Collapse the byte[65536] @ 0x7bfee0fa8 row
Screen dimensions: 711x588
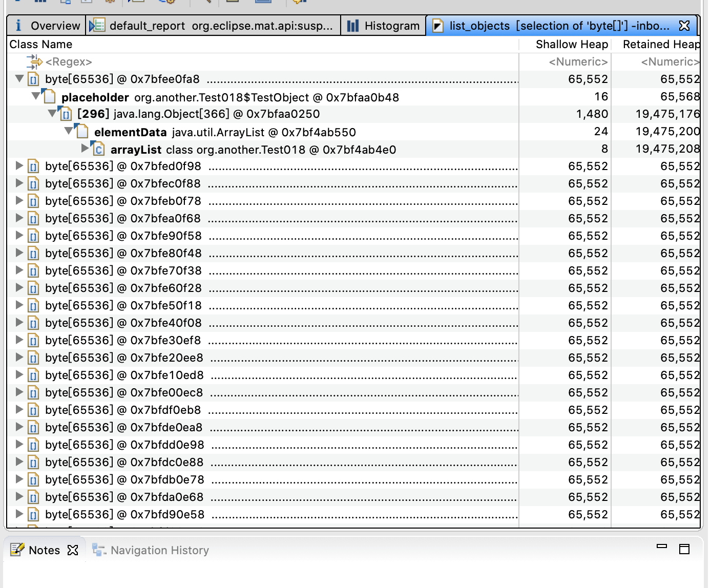(19, 79)
